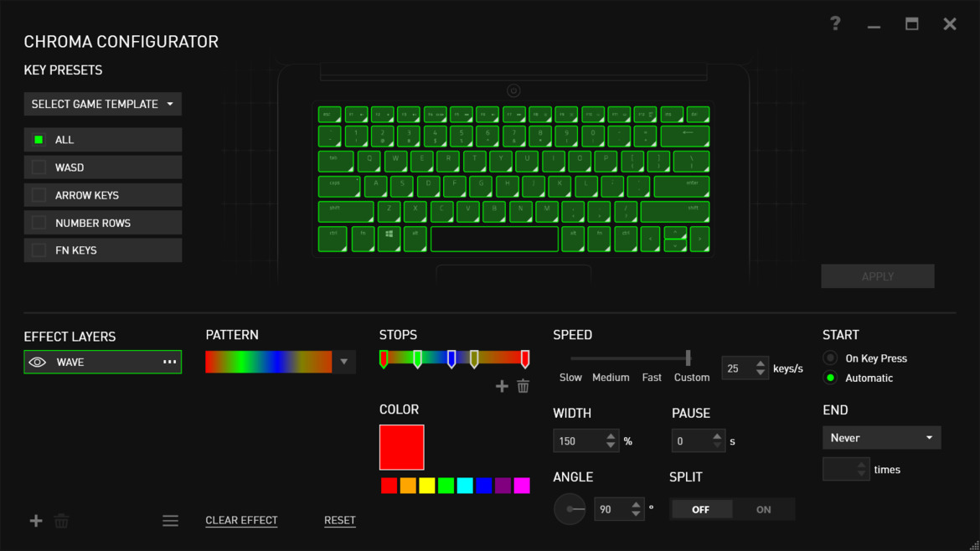980x551 pixels.
Task: Open the End condition Never dropdown
Action: pos(881,438)
